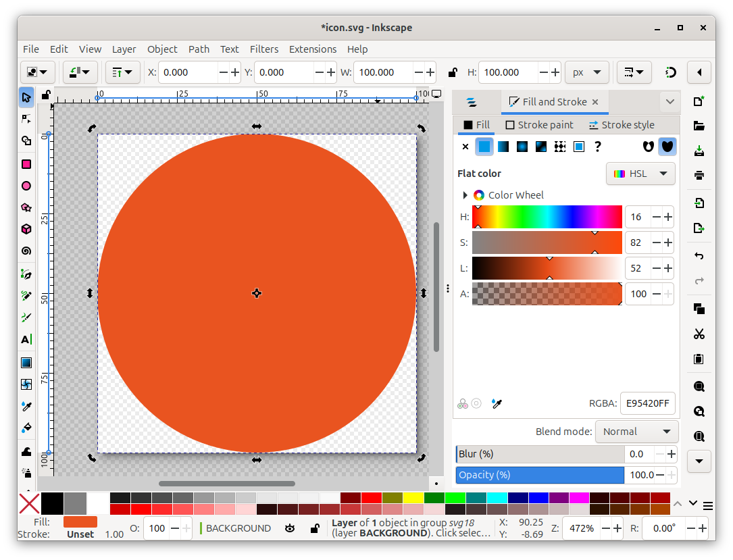Pick the yellow palette swatch
Viewport: 733px width, 560px height.
tap(413, 497)
